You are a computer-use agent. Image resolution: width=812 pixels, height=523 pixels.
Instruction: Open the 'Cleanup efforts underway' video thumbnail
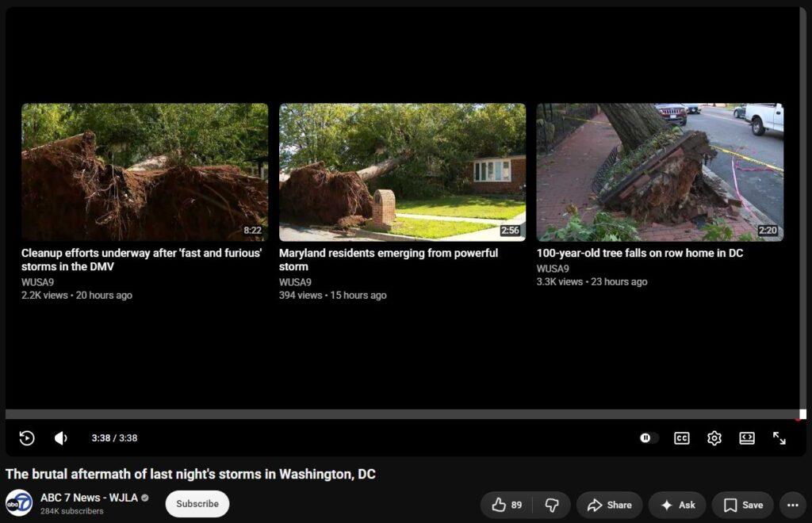point(145,172)
